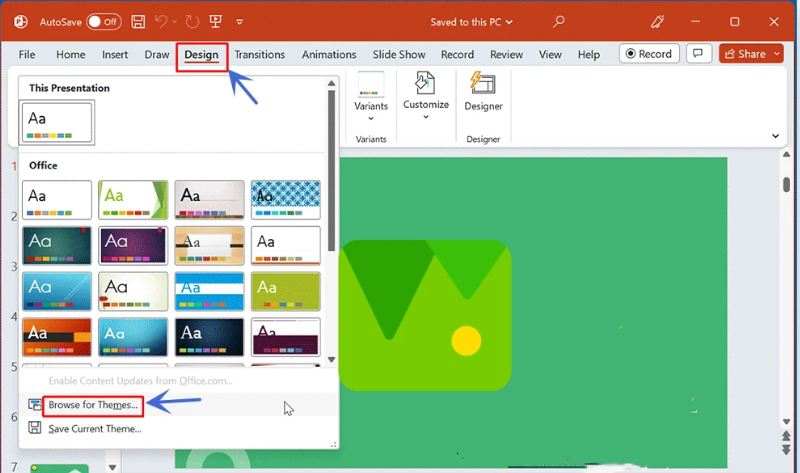
Task: Open the Review tab
Action: (506, 55)
